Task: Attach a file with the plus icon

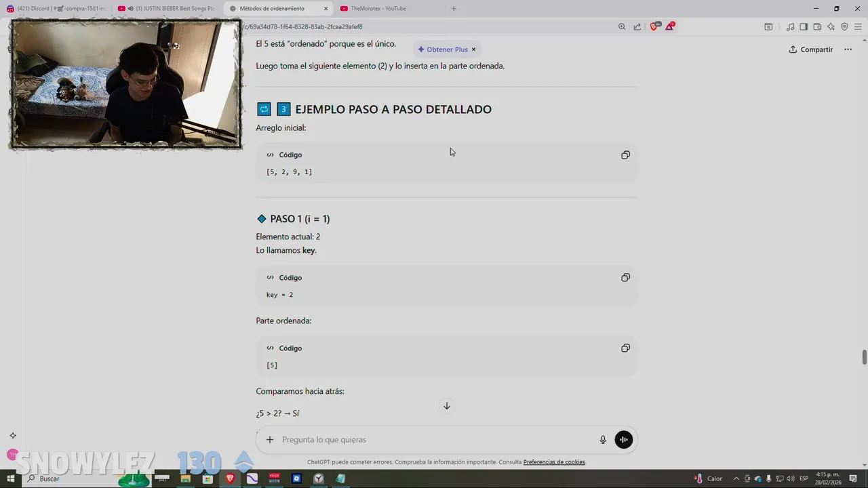Action: pyautogui.click(x=270, y=440)
